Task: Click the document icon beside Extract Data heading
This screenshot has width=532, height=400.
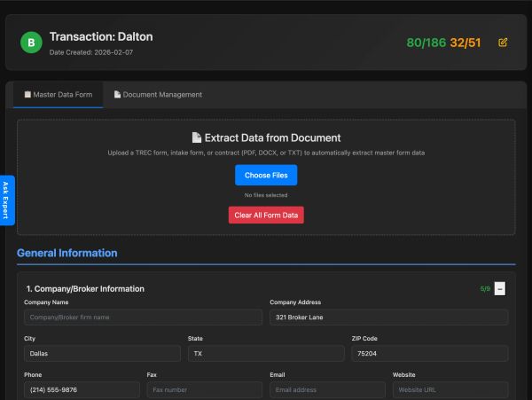Action: point(197,137)
